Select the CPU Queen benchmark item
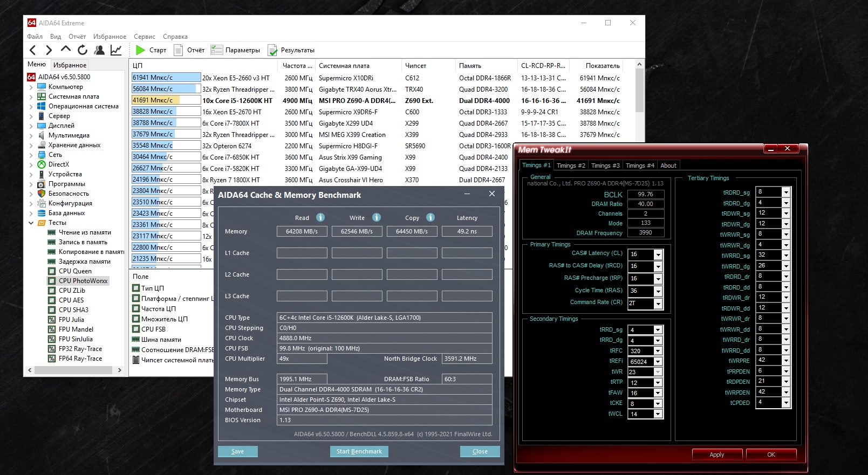Image resolution: width=868 pixels, height=475 pixels. click(75, 271)
